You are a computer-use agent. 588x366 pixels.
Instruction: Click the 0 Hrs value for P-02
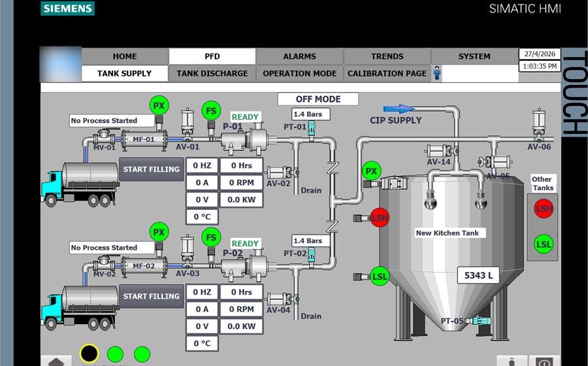242,292
